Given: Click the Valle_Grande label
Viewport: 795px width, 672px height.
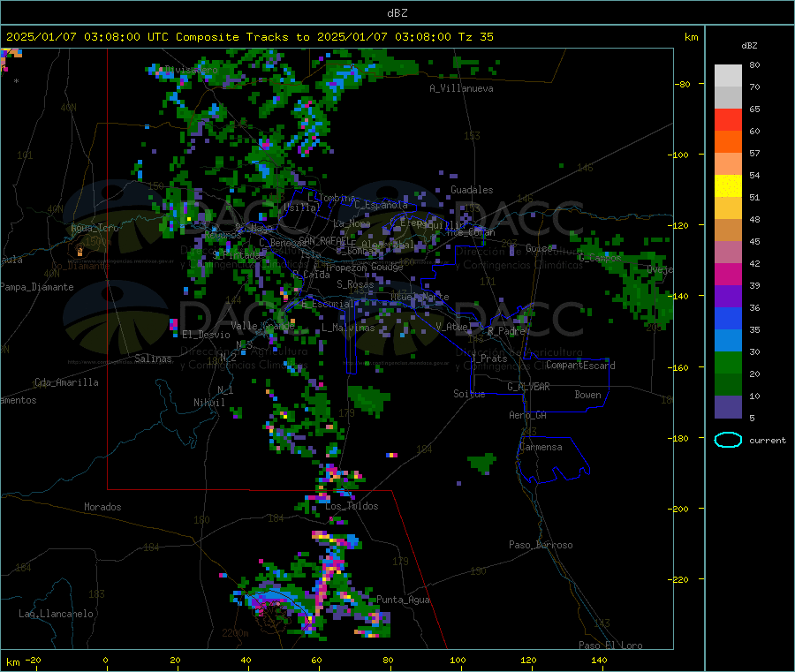Looking at the screenshot, I should click(262, 326).
